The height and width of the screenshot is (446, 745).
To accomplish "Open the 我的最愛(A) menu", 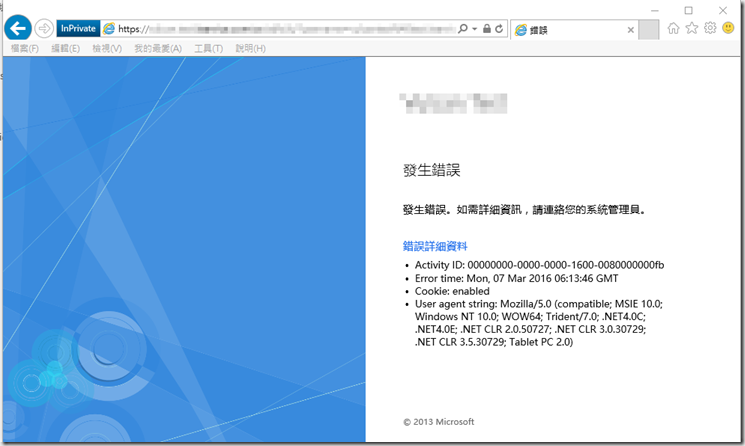I will (x=157, y=48).
